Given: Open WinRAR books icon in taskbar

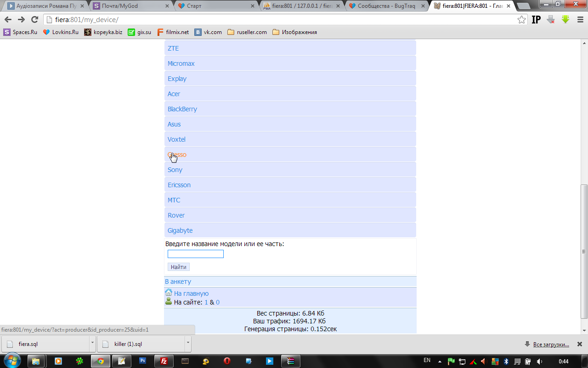Looking at the screenshot, I should 291,361.
